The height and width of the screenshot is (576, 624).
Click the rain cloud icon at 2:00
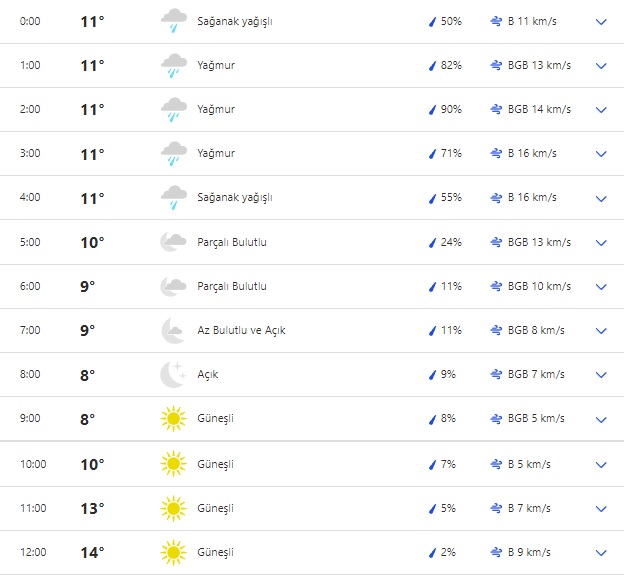[x=174, y=109]
